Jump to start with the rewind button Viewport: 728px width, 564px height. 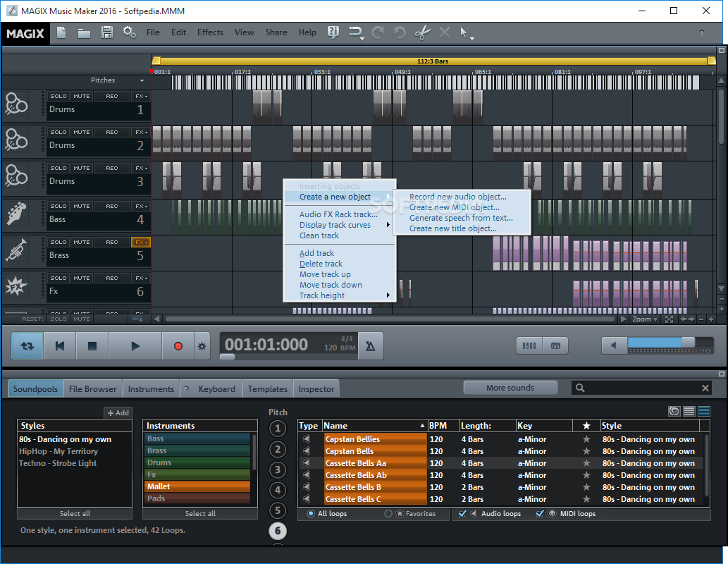[x=60, y=346]
